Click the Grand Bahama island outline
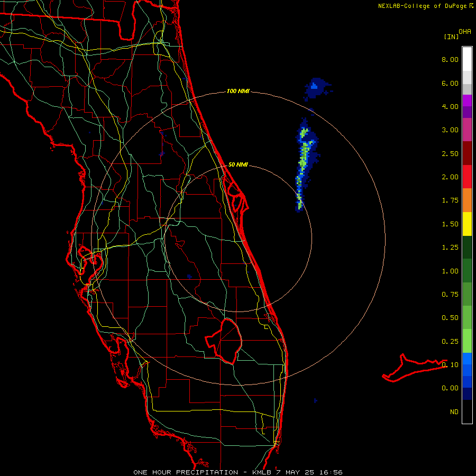The width and height of the screenshot is (476, 476). coord(414,368)
